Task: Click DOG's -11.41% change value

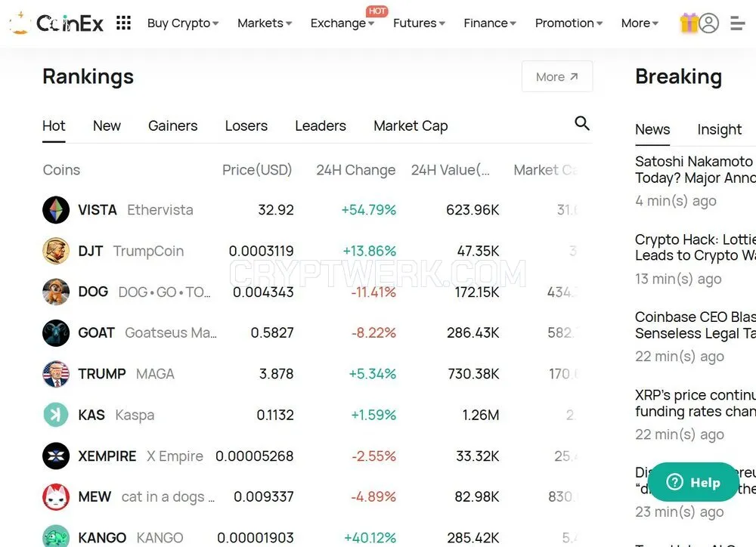Action: tap(373, 292)
